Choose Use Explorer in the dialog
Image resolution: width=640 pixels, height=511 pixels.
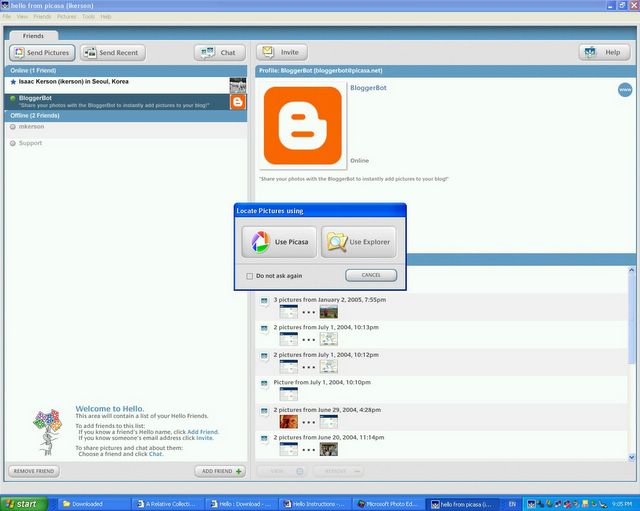(x=359, y=242)
